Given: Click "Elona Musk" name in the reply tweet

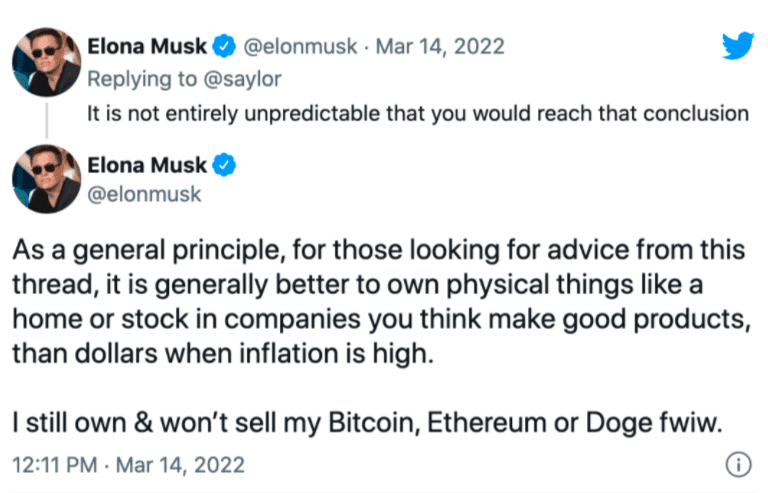Looking at the screenshot, I should point(147,46).
